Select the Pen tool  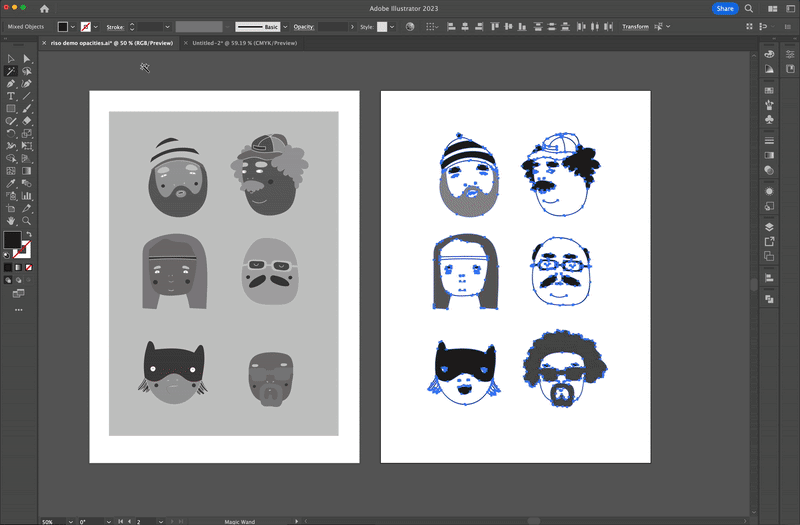[x=11, y=84]
